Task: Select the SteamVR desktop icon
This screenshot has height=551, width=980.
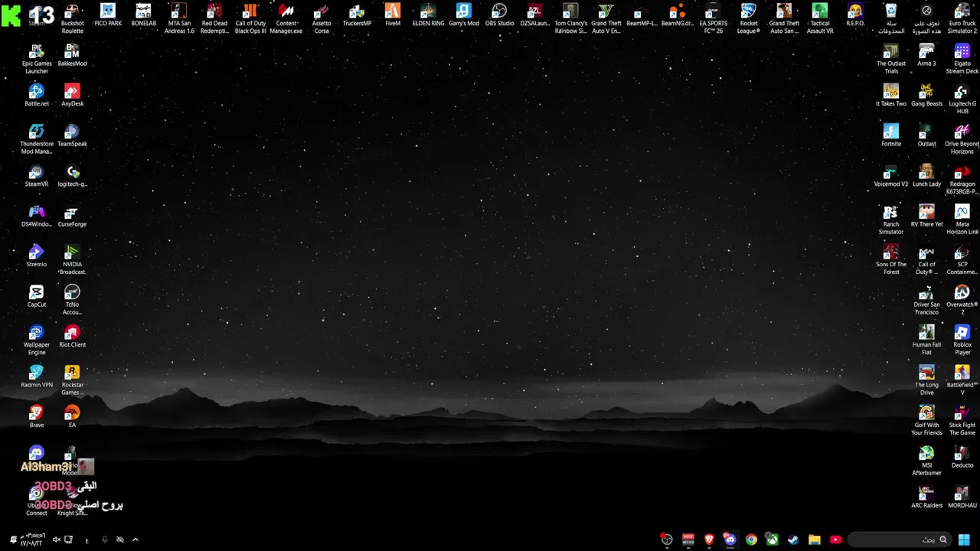Action: (x=37, y=175)
